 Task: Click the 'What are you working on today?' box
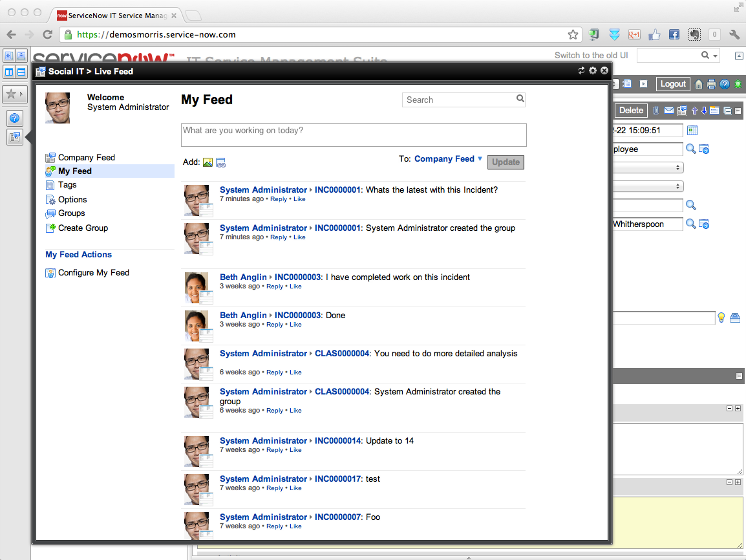(354, 135)
